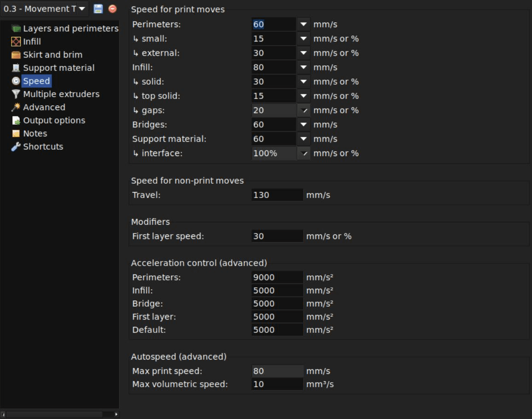Click the sidebar scroll right arrow

(116, 414)
